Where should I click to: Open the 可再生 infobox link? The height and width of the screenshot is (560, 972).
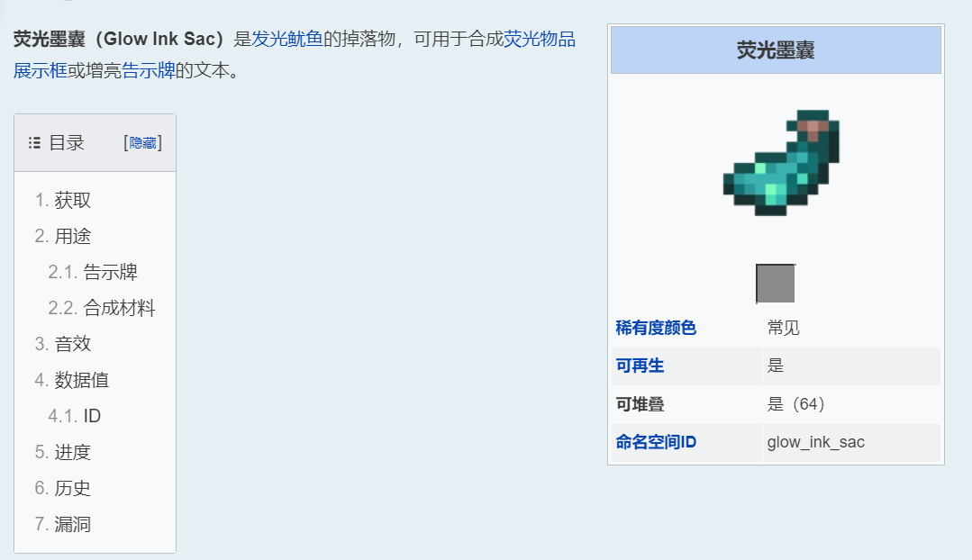(x=640, y=366)
